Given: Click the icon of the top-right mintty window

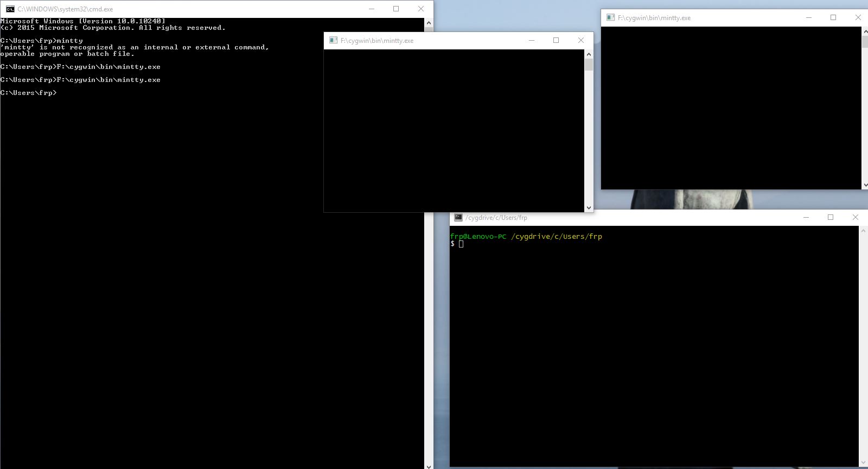Looking at the screenshot, I should 610,17.
